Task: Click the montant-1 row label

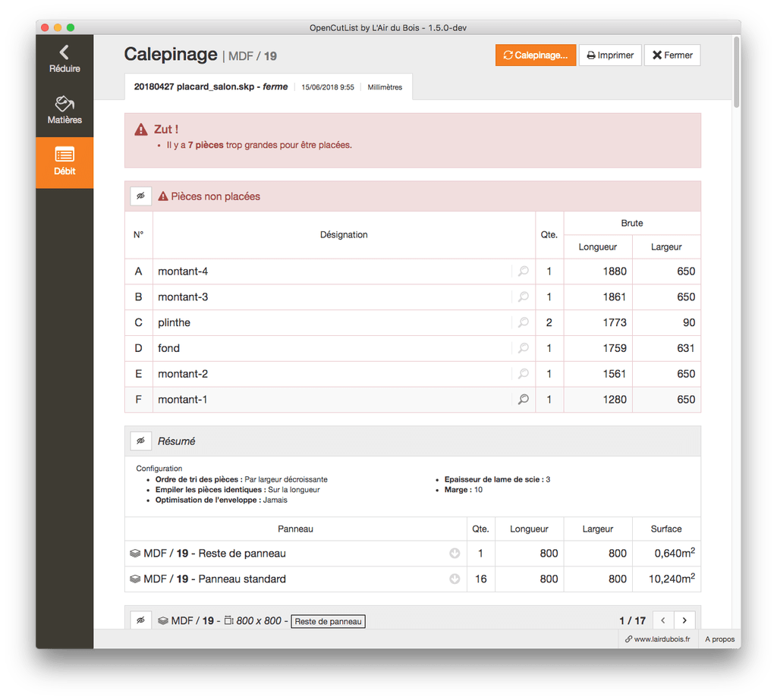Action: 182,400
